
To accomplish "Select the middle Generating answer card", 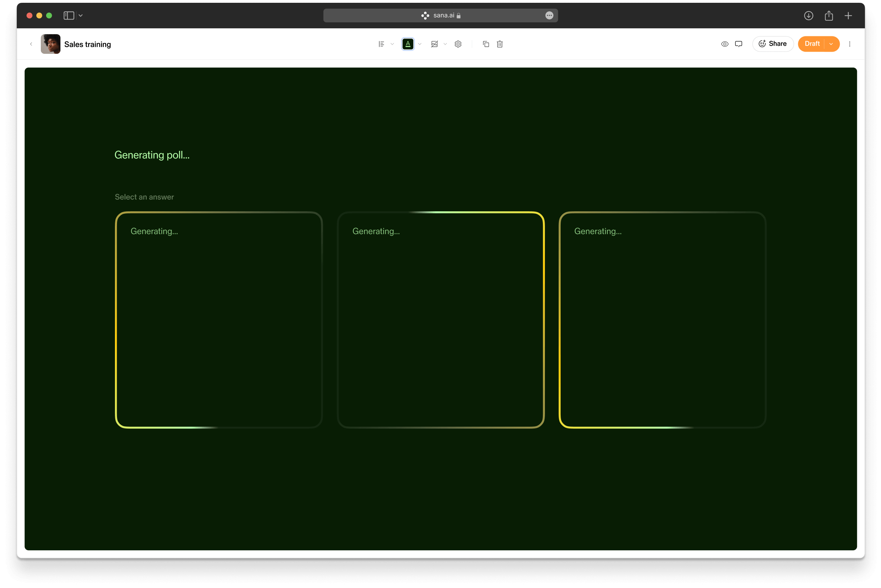I will 440,319.
